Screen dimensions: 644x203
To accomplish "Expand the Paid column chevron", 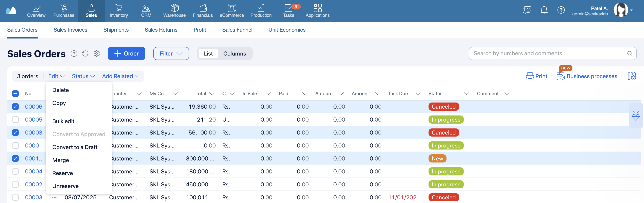I will [x=304, y=94].
